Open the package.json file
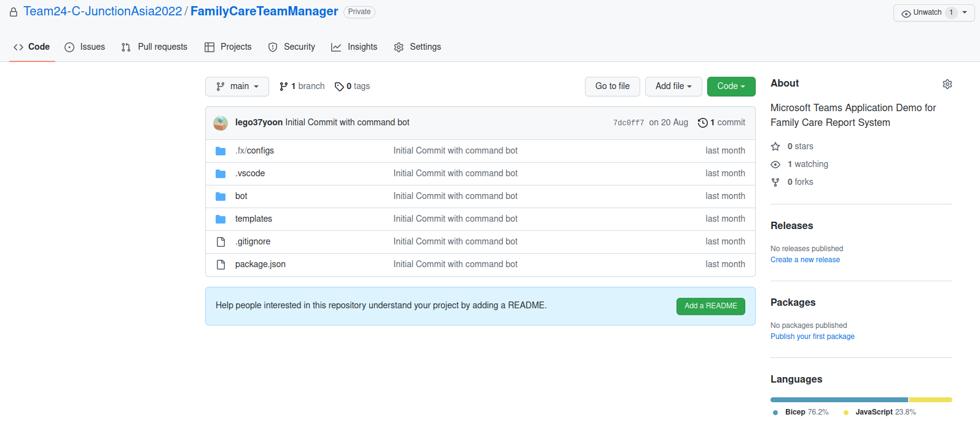This screenshot has height=444, width=980. [261, 264]
